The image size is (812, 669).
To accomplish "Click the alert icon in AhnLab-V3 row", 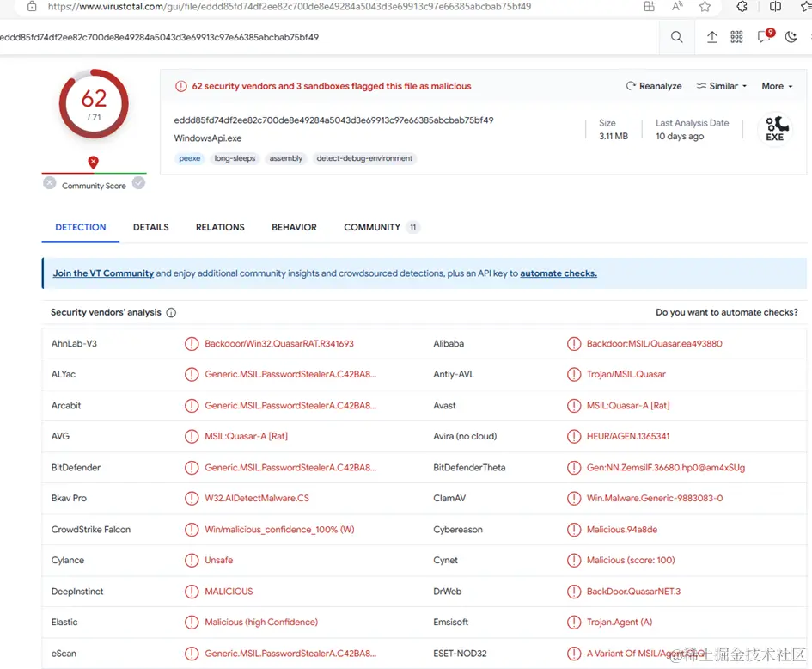I will [x=192, y=344].
